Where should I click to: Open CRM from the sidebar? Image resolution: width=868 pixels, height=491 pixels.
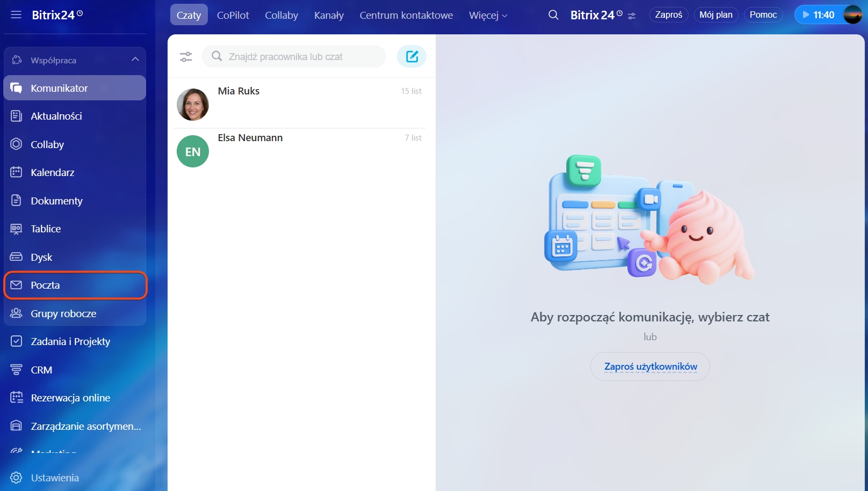click(75, 370)
